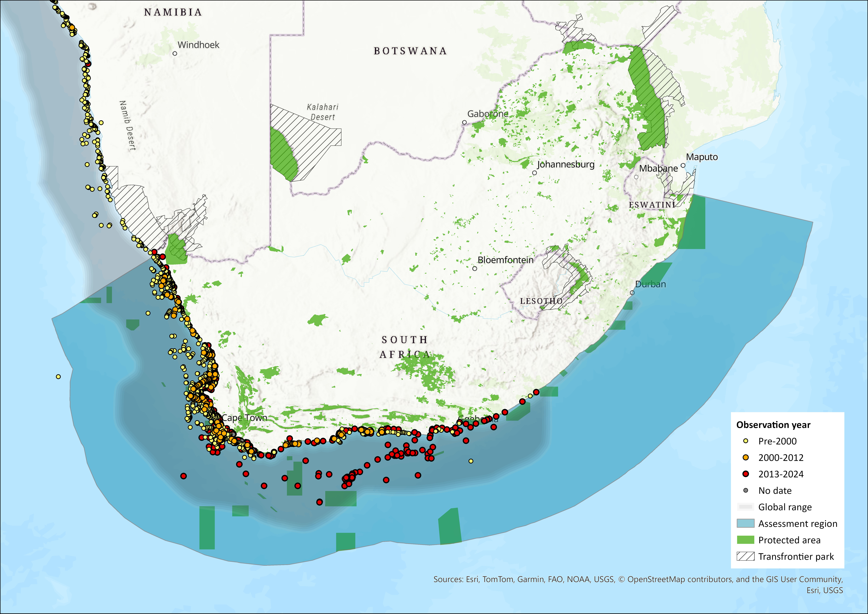Click the Transfrontier park hatched legend symbol
The height and width of the screenshot is (614, 868).
(746, 556)
